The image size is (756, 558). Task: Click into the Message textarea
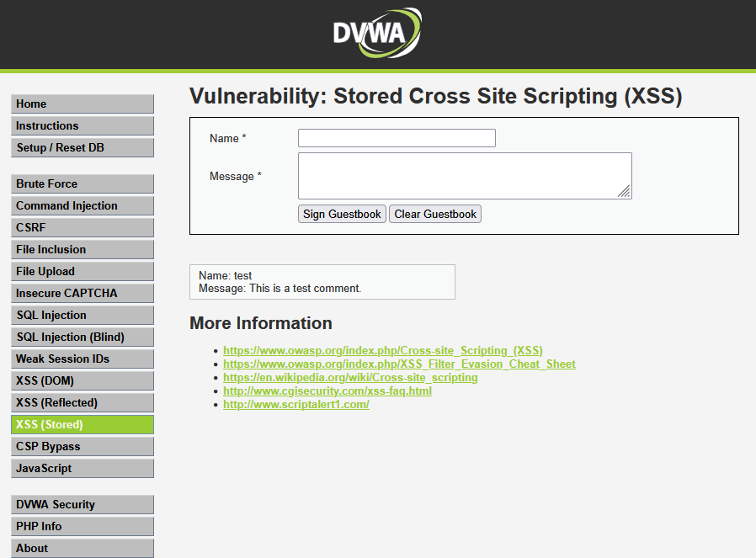click(465, 176)
